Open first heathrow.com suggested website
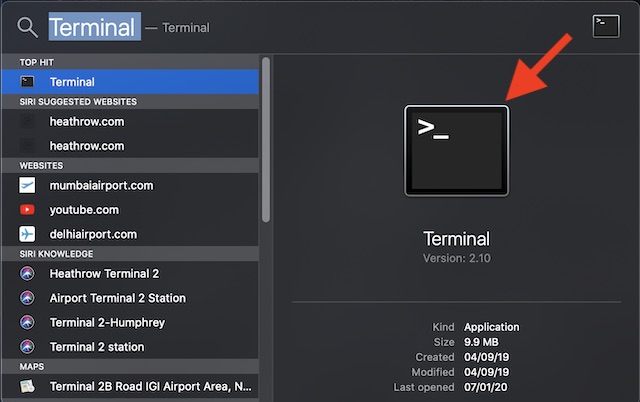This screenshot has width=640, height=402. coord(87,121)
